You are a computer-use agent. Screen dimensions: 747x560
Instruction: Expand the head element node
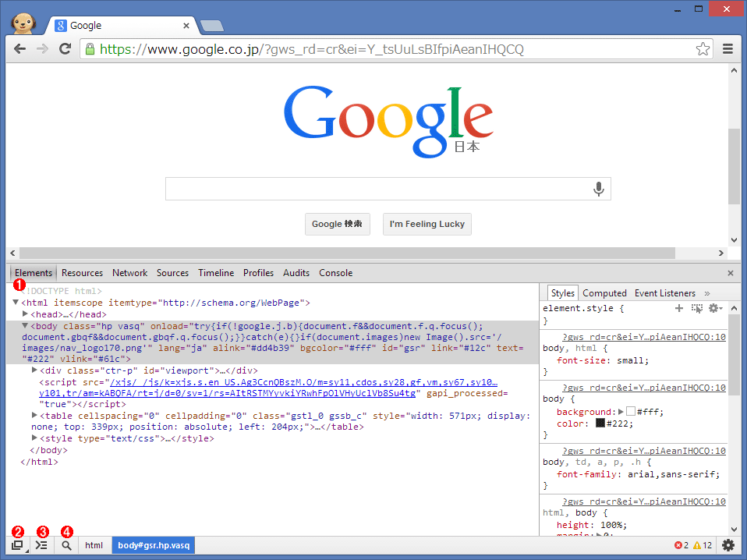tap(25, 314)
